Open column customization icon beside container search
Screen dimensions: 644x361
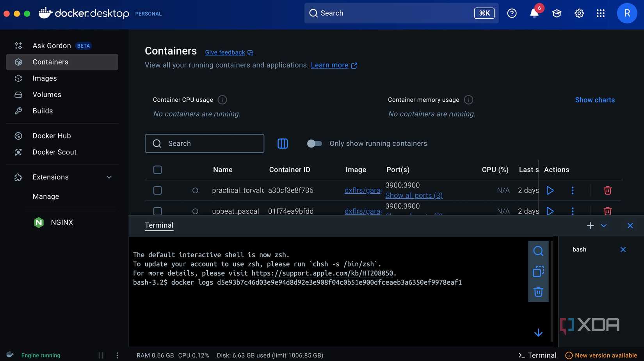point(283,143)
